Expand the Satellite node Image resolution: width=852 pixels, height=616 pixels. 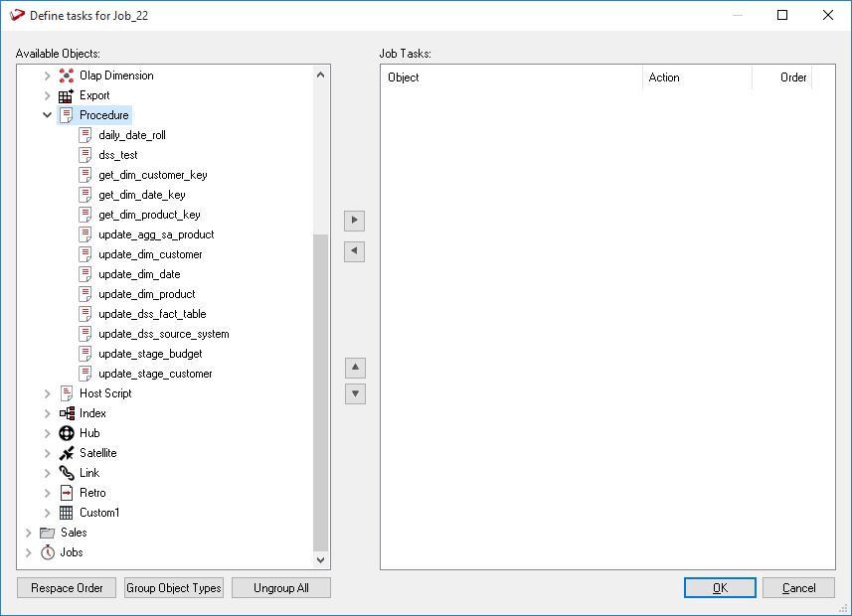(48, 453)
